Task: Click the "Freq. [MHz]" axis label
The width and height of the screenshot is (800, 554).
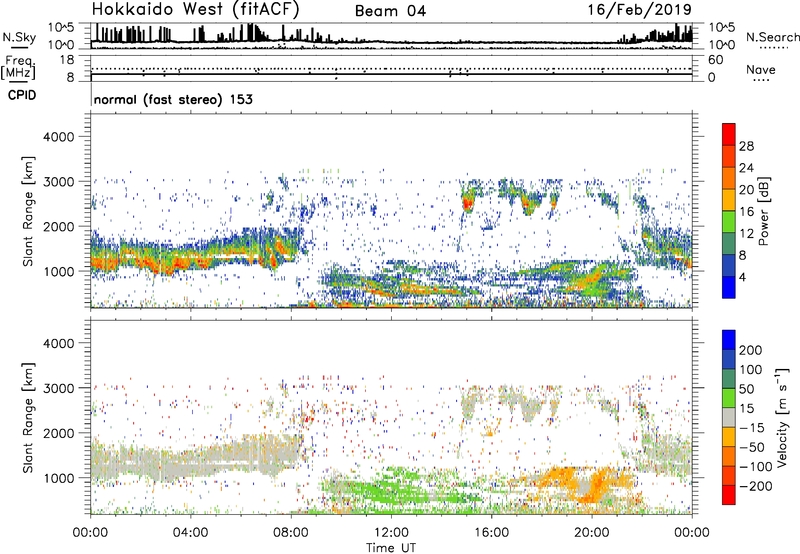Action: click(18, 68)
